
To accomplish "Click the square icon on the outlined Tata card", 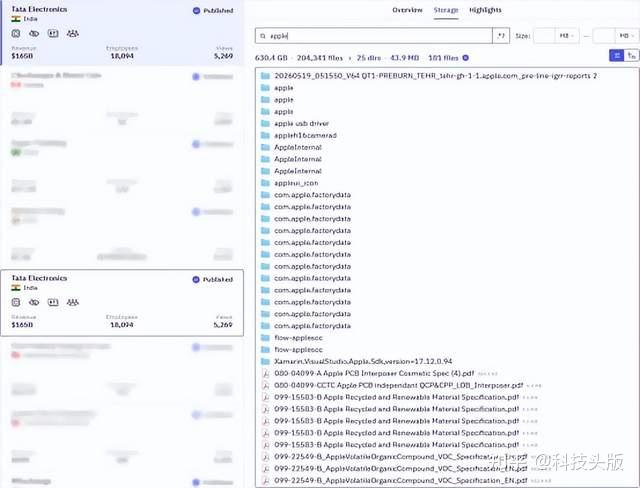I will click(16, 302).
